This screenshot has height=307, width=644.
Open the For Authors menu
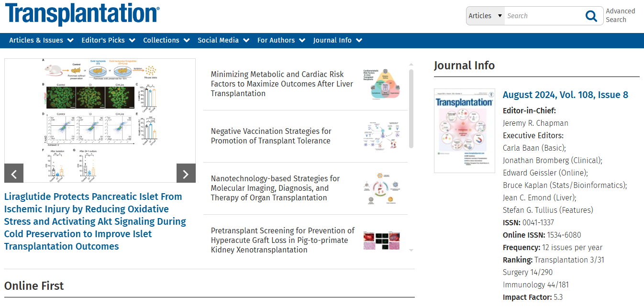281,40
